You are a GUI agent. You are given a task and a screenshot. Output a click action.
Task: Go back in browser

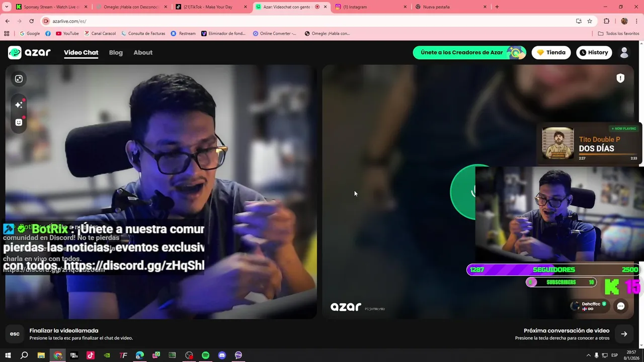coord(7,21)
